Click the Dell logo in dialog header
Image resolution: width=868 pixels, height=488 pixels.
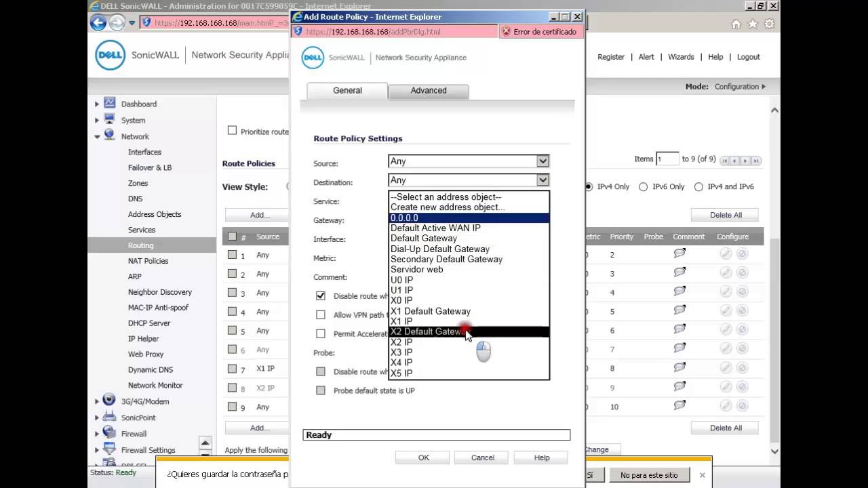pos(313,58)
